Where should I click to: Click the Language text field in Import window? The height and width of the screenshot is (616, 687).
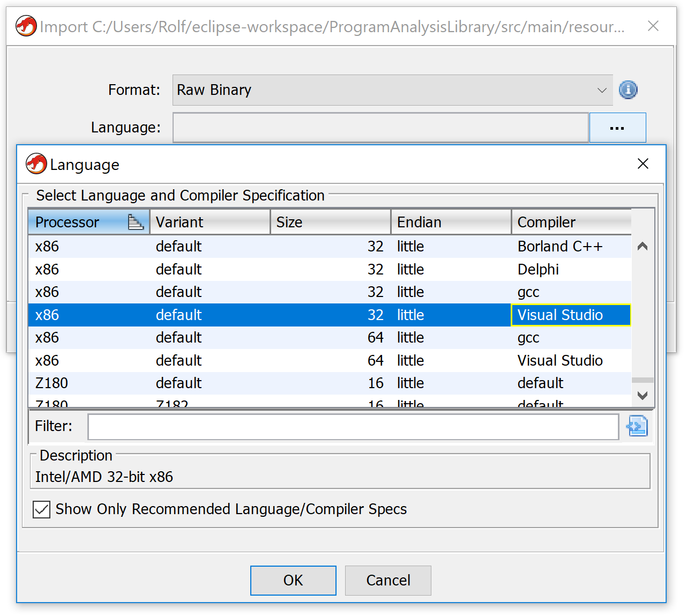[380, 128]
